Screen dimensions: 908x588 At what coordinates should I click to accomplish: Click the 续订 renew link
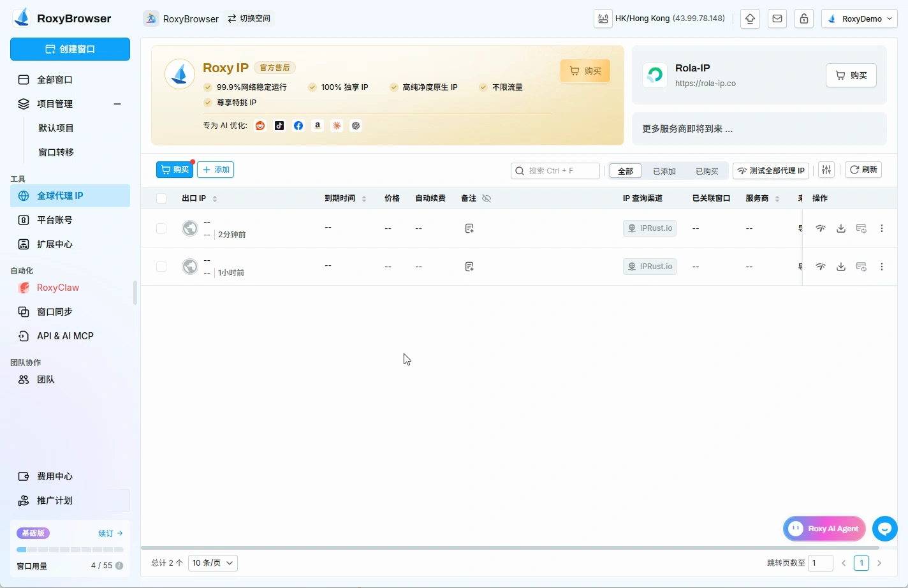coord(110,533)
